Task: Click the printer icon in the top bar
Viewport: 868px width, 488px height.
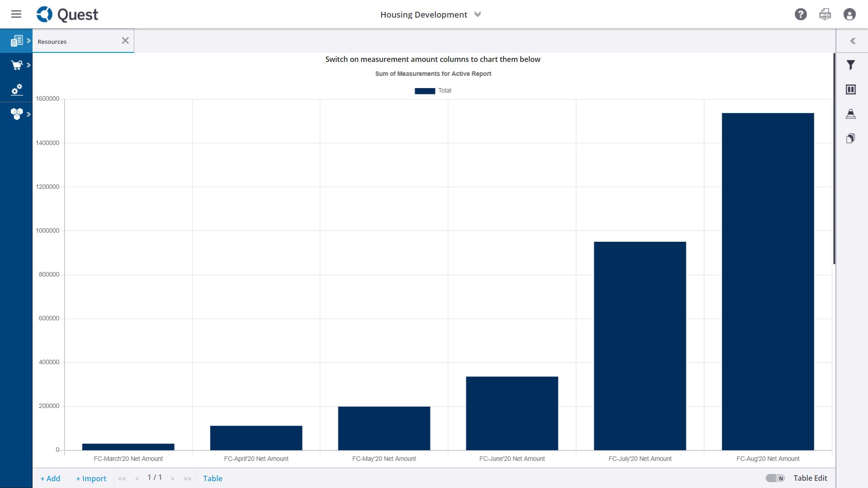Action: tap(825, 14)
